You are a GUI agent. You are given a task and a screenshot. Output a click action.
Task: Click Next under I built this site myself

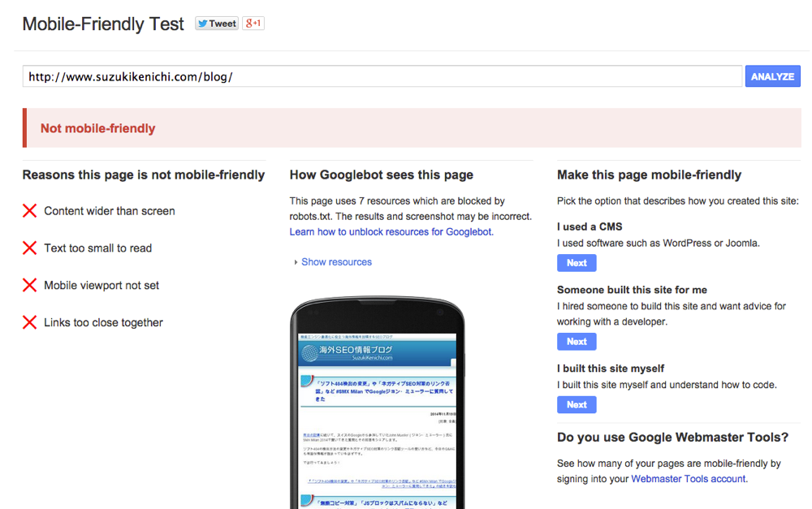click(x=577, y=405)
